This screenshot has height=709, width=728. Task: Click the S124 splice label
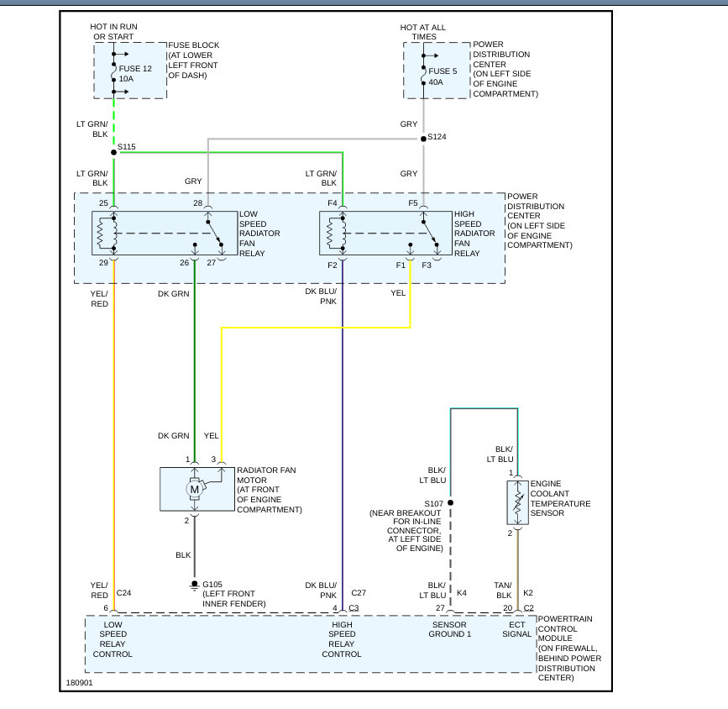coord(437,137)
